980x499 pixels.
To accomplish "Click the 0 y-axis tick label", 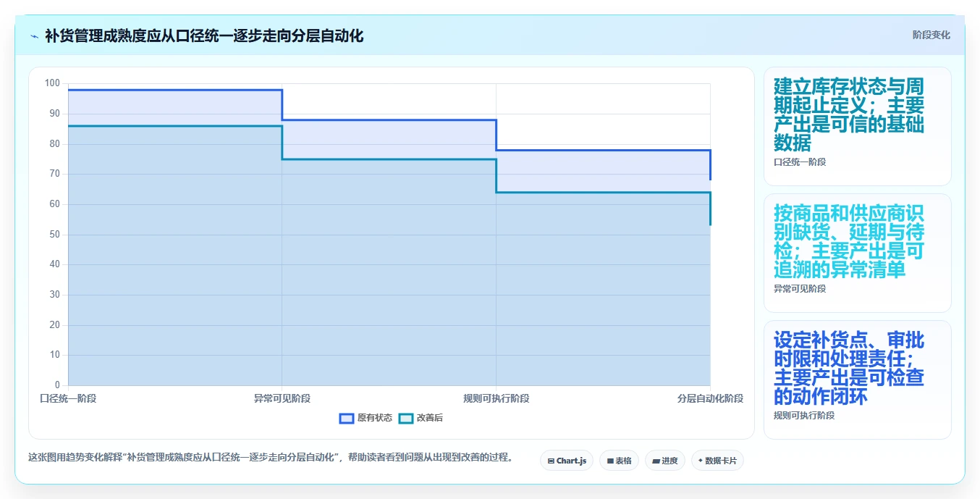I will click(x=58, y=385).
